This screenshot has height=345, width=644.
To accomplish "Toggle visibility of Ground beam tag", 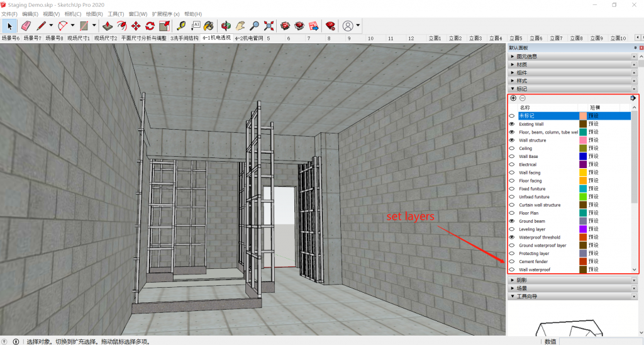I will pos(512,221).
